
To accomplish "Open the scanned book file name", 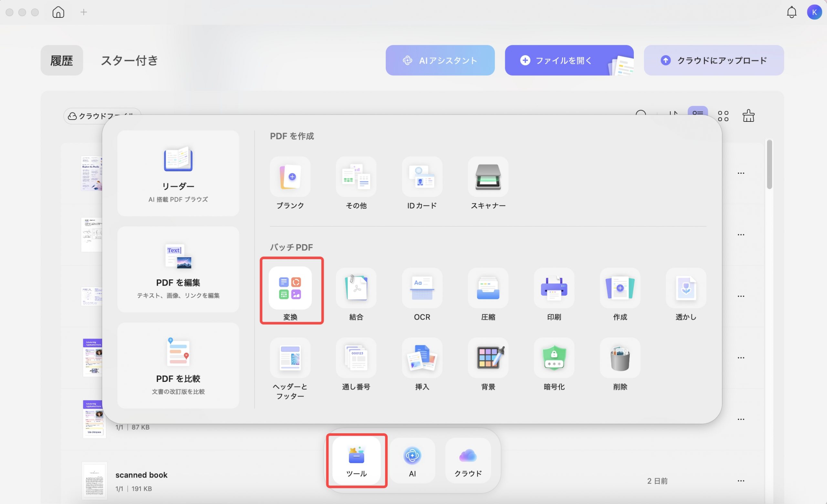I will tap(141, 475).
